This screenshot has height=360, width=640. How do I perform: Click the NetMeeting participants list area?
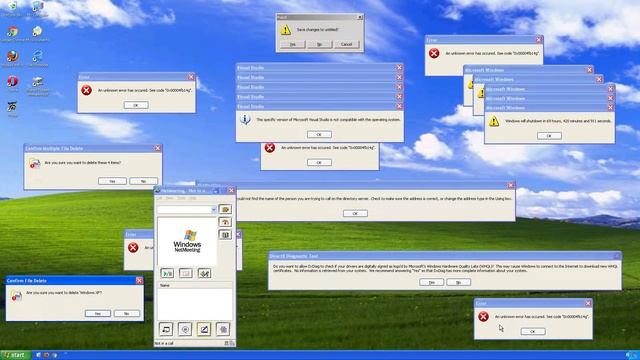pos(195,304)
